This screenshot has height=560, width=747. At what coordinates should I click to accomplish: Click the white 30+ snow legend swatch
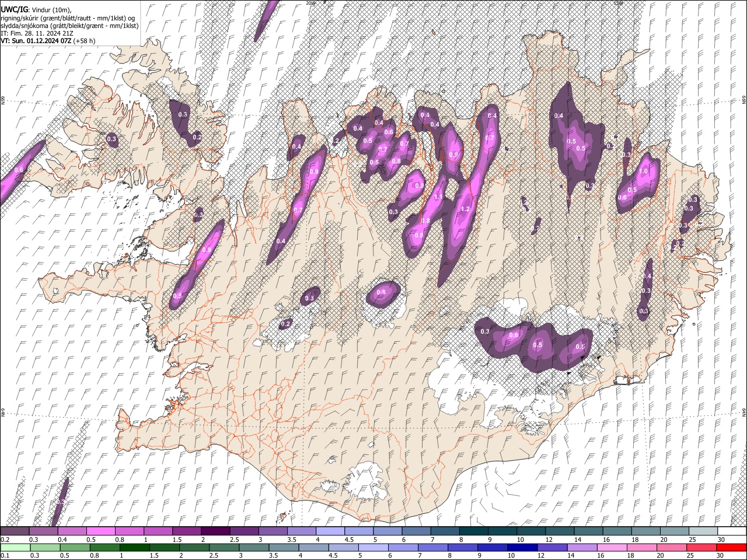tap(732, 531)
